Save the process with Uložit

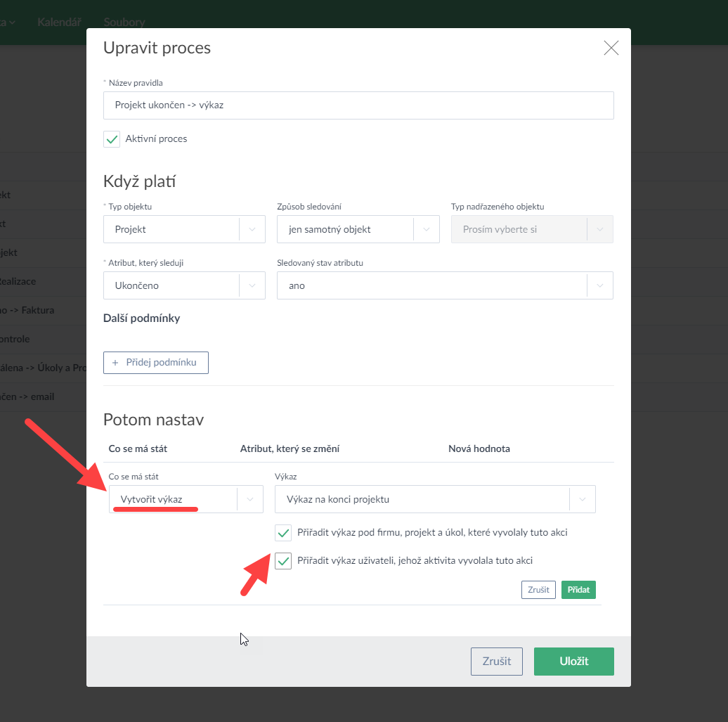point(573,662)
